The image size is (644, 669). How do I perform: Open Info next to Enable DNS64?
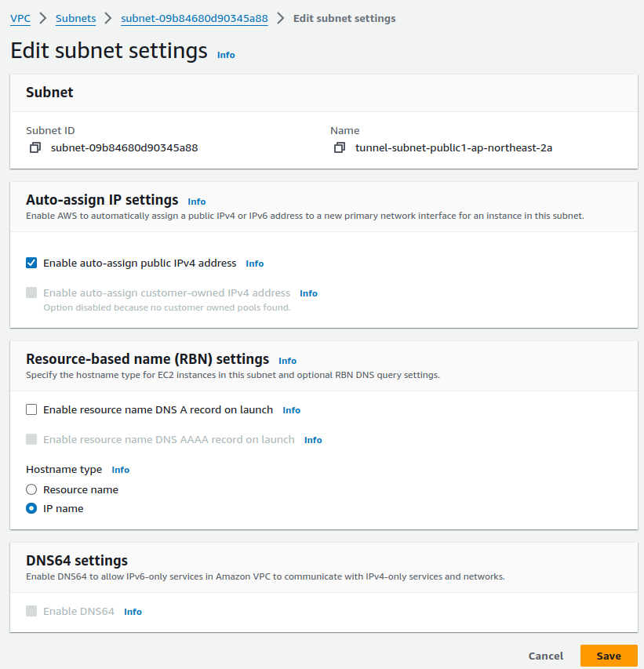click(x=133, y=612)
